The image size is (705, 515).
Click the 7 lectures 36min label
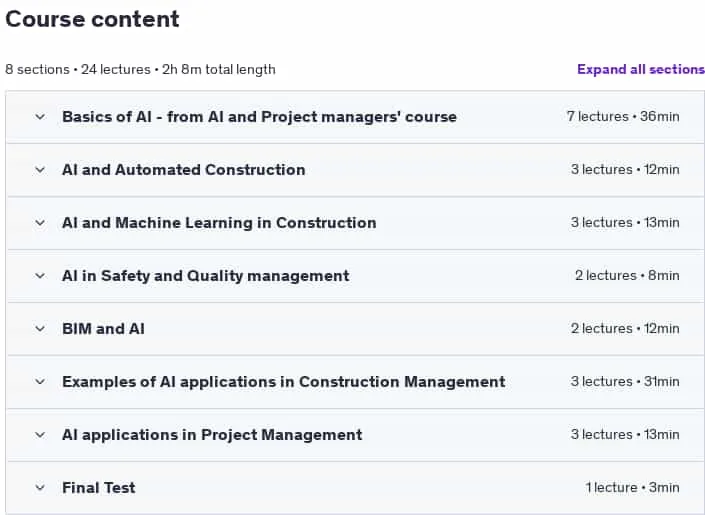623,116
